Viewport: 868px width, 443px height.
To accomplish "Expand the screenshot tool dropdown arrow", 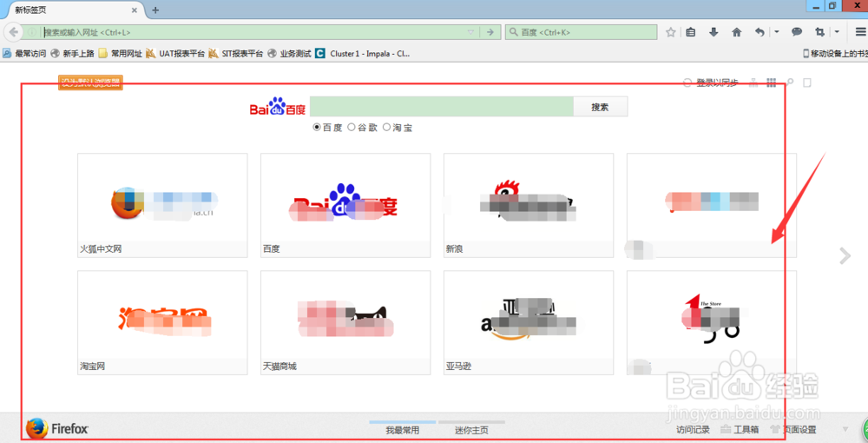I will [837, 32].
